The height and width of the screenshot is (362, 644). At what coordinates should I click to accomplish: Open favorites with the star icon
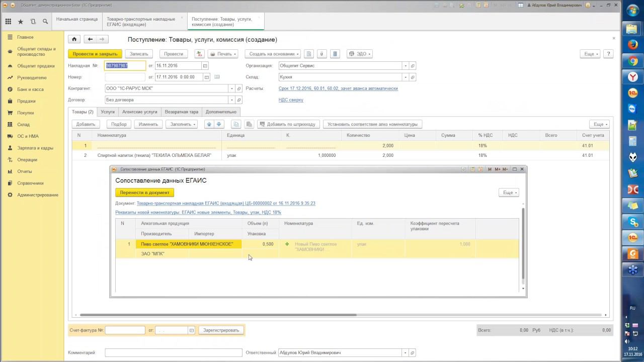tap(21, 22)
